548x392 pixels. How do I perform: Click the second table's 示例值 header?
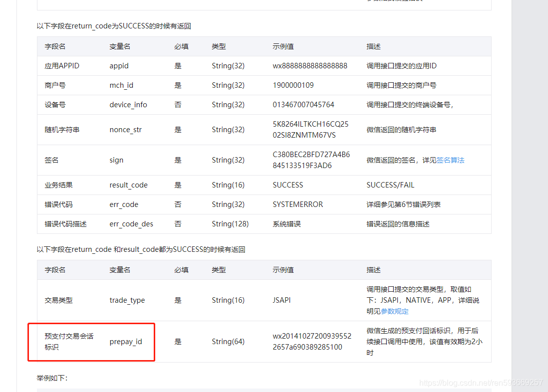point(283,270)
